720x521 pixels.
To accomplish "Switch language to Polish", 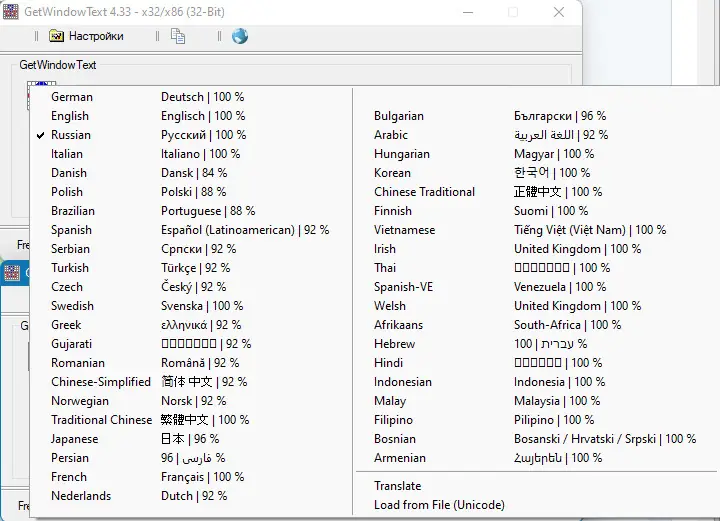I will [x=192, y=192].
